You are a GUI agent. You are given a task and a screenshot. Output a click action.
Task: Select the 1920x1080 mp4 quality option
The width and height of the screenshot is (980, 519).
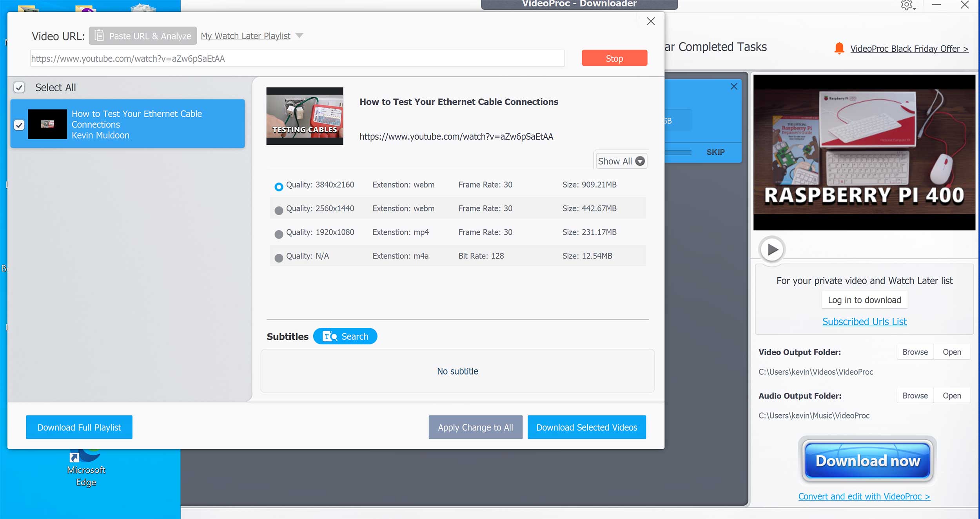pos(279,234)
